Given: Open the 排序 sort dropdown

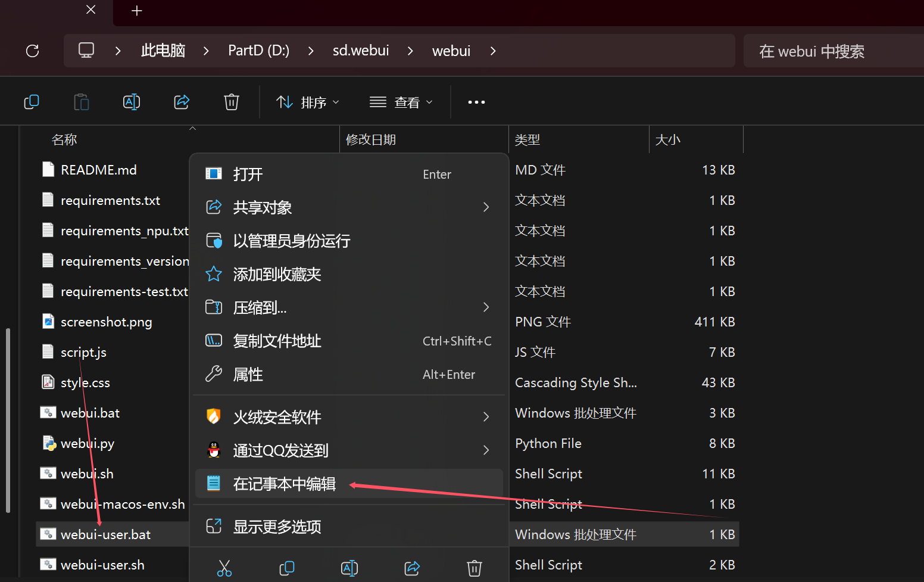Looking at the screenshot, I should [308, 102].
